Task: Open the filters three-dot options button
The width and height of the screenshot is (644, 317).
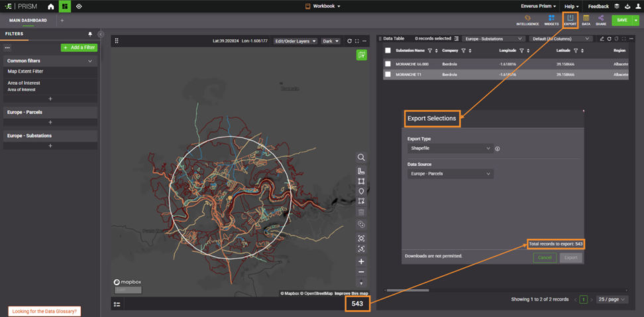Action: (x=7, y=48)
